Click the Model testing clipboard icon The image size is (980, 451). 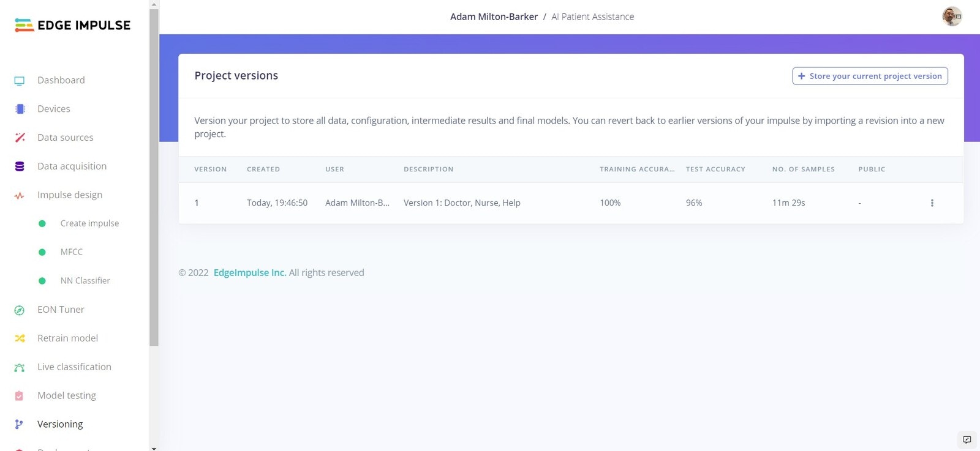19,396
